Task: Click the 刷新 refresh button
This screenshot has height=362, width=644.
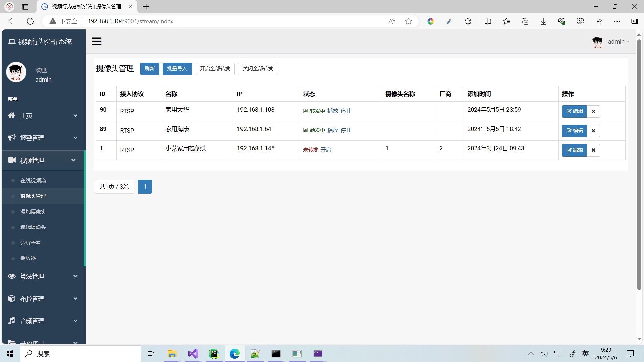Action: pos(150,69)
